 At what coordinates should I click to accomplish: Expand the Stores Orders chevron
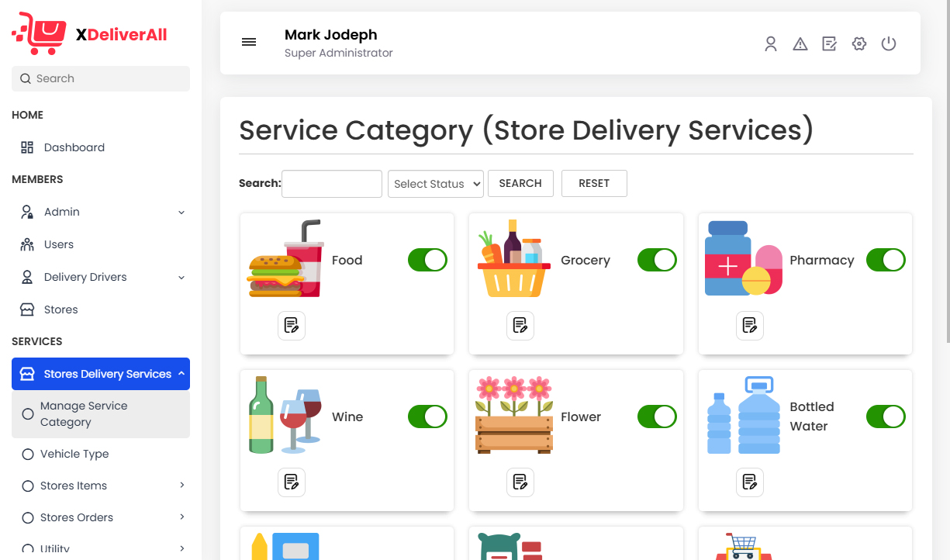tap(182, 517)
